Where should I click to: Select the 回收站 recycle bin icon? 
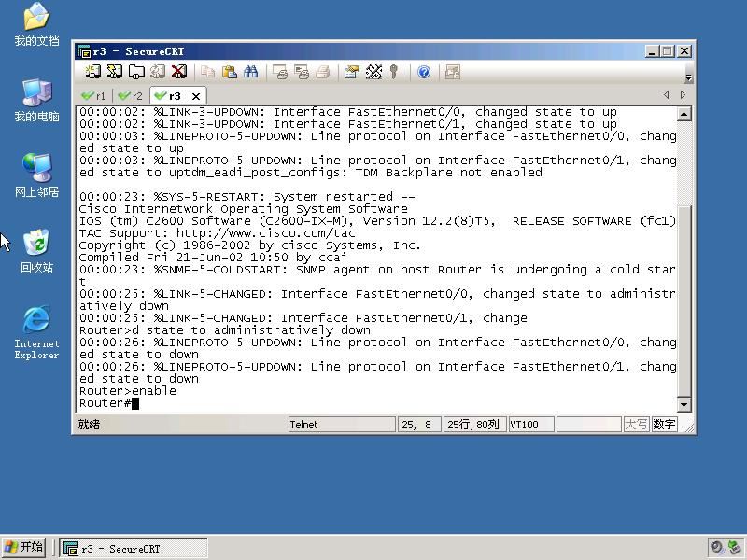(x=36, y=251)
